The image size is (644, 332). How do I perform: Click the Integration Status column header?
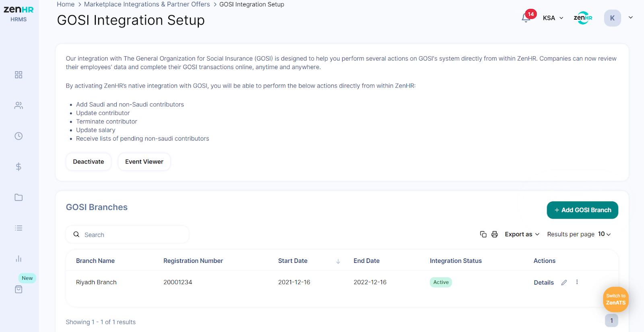pyautogui.click(x=456, y=261)
